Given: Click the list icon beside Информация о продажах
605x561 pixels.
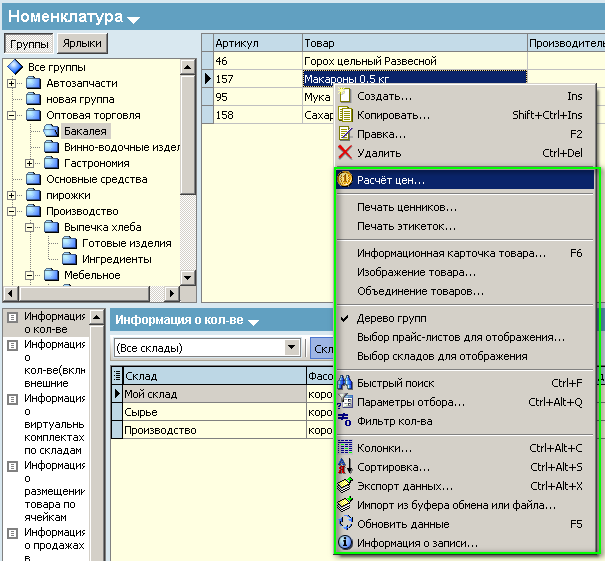Looking at the screenshot, I should tap(12, 533).
